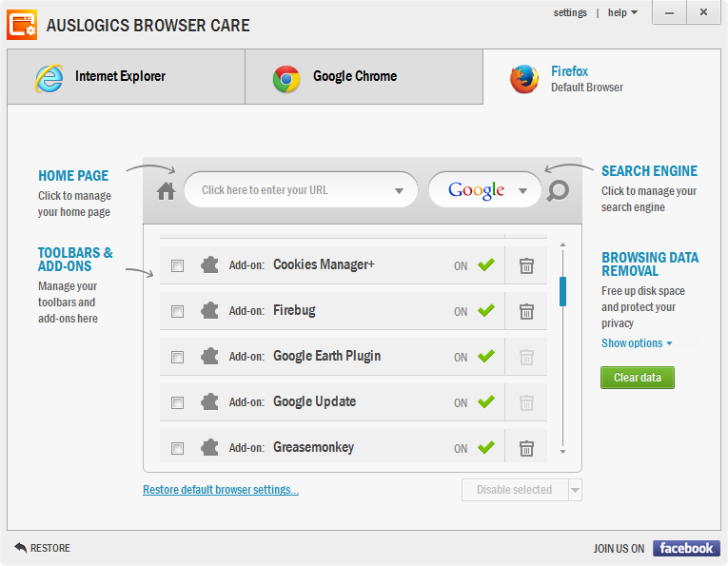The width and height of the screenshot is (728, 566).
Task: Minimize the Browser Care window
Action: pos(669,12)
